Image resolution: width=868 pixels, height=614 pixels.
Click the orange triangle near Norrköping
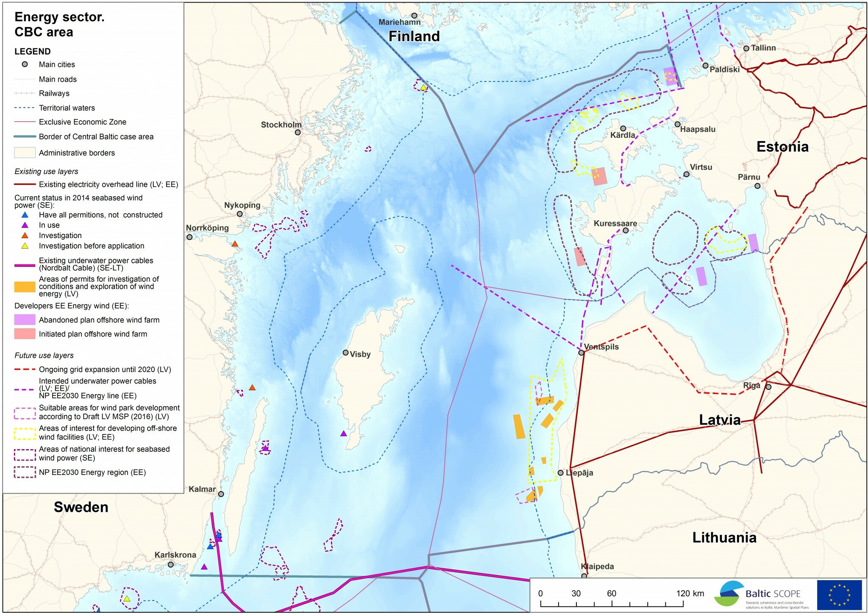tap(235, 244)
